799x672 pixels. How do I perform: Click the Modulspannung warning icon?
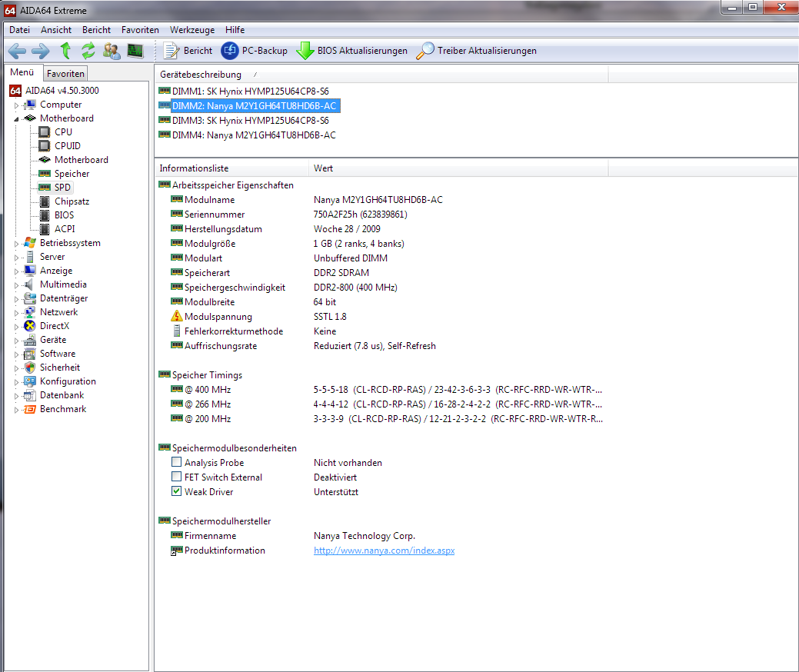pos(176,316)
